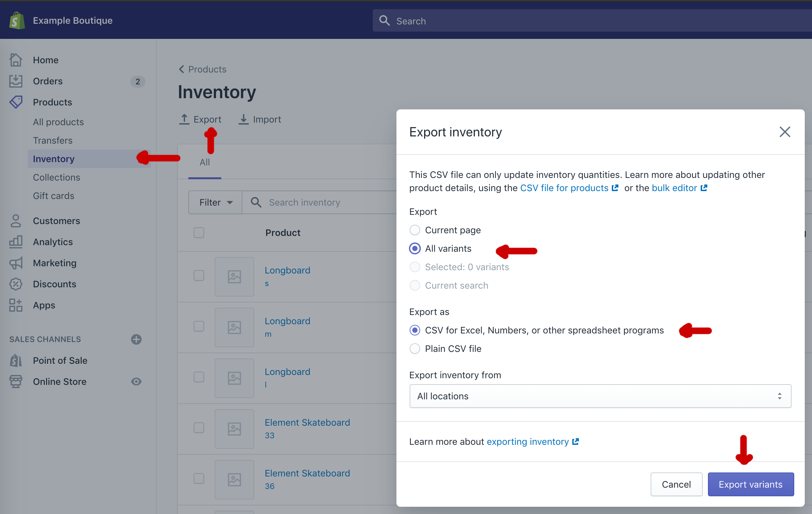The image size is (812, 514).
Task: Select the All variants radio option
Action: 415,249
